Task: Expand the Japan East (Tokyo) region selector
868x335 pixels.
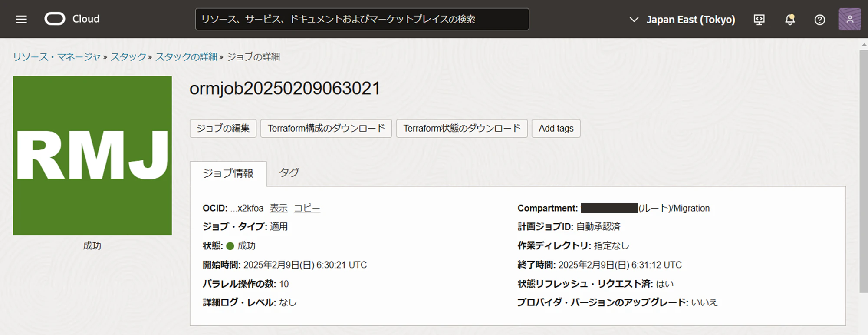Action: (682, 20)
